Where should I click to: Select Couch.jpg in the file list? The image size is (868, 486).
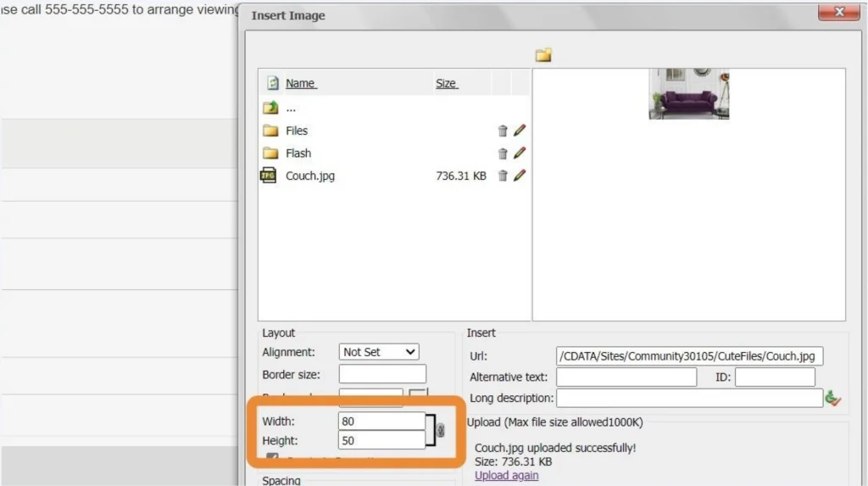click(310, 176)
